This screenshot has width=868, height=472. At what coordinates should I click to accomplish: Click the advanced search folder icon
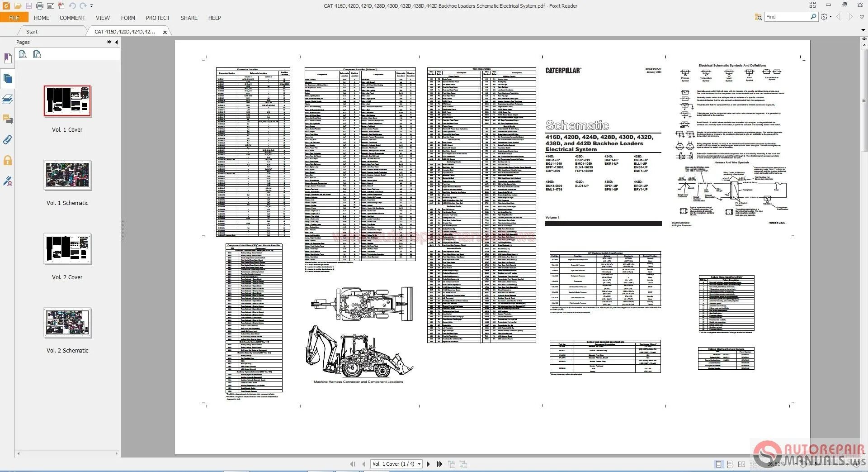click(758, 17)
